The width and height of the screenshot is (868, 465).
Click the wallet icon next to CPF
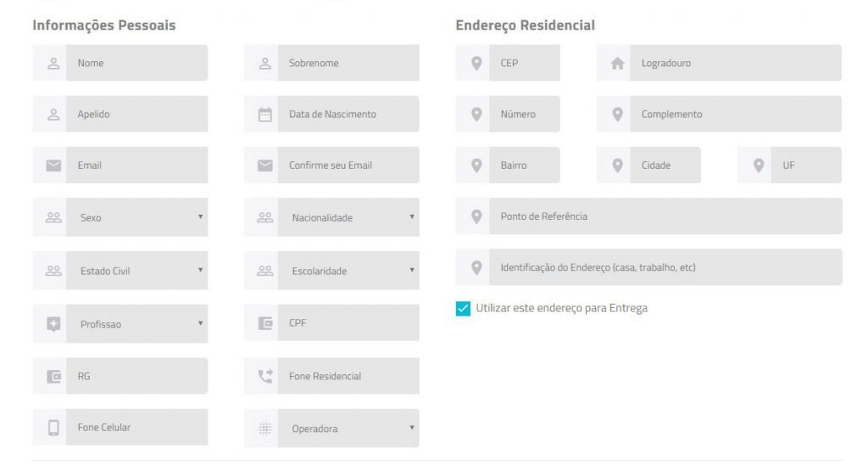pos(264,323)
